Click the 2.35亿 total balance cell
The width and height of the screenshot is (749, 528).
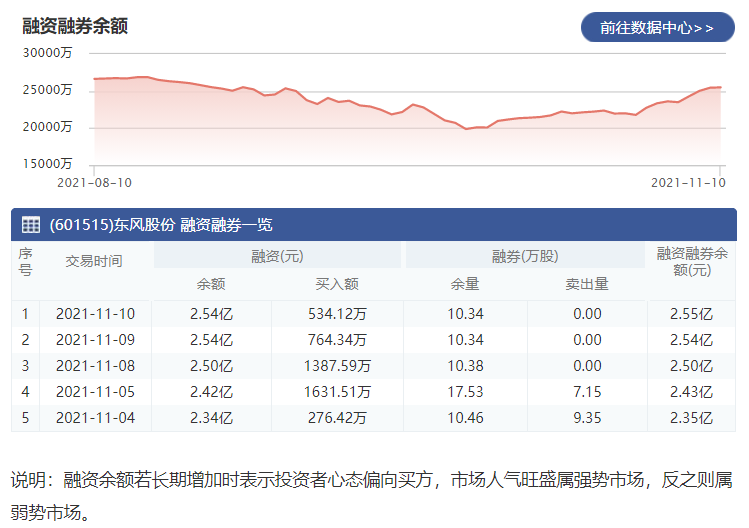tap(691, 418)
